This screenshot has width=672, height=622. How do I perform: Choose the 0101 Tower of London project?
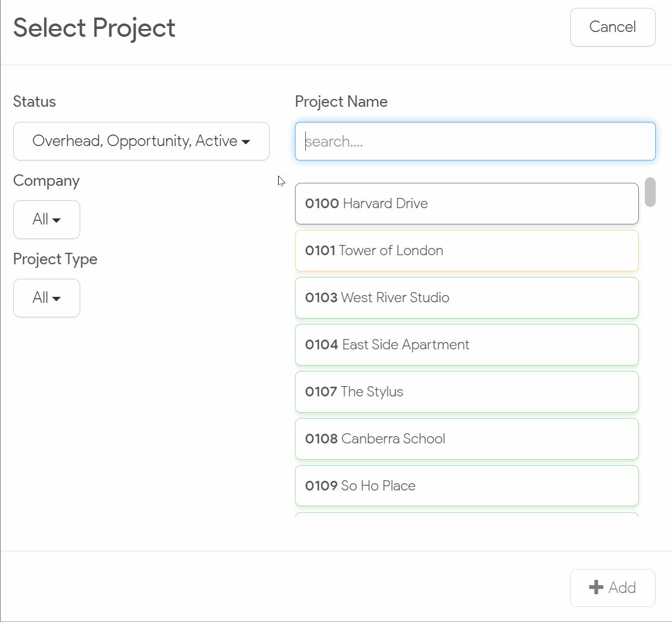[466, 251]
